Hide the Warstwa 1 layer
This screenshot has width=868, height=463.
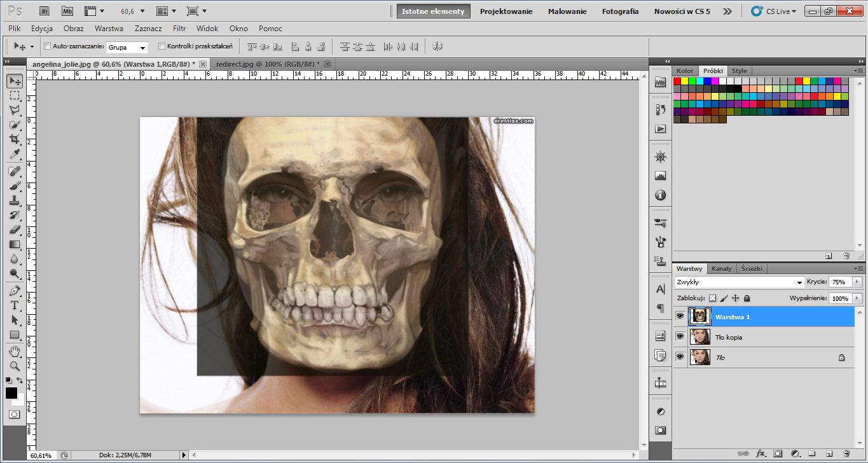[680, 316]
